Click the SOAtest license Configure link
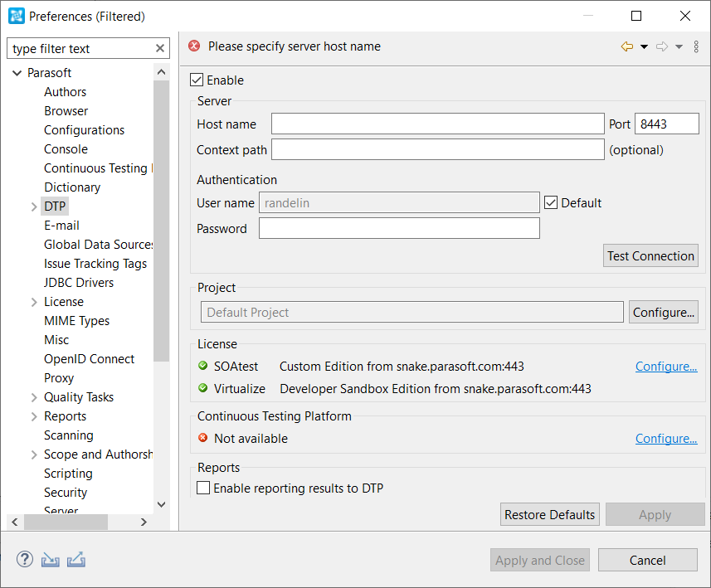This screenshot has width=711, height=588. pos(666,366)
